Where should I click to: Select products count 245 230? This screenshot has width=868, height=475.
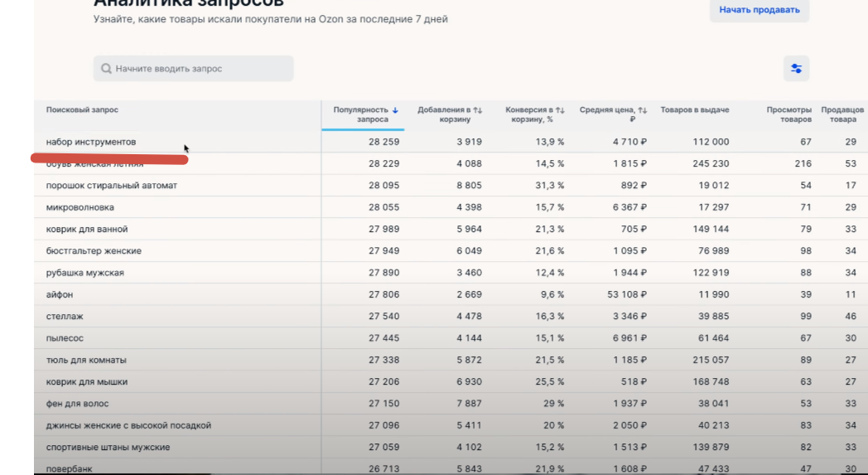[x=711, y=163]
